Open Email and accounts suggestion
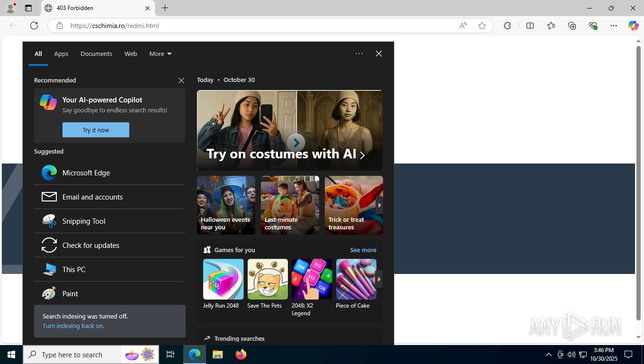The width and height of the screenshot is (644, 364). (109, 197)
